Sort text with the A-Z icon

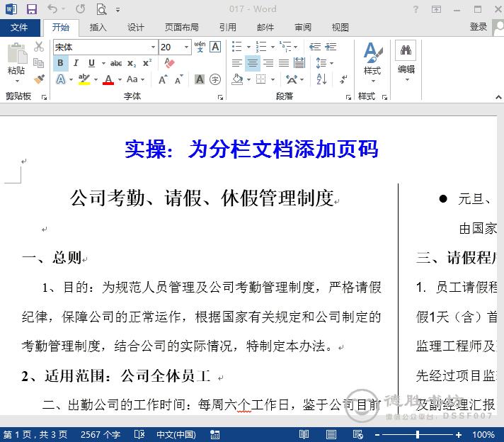(322, 79)
